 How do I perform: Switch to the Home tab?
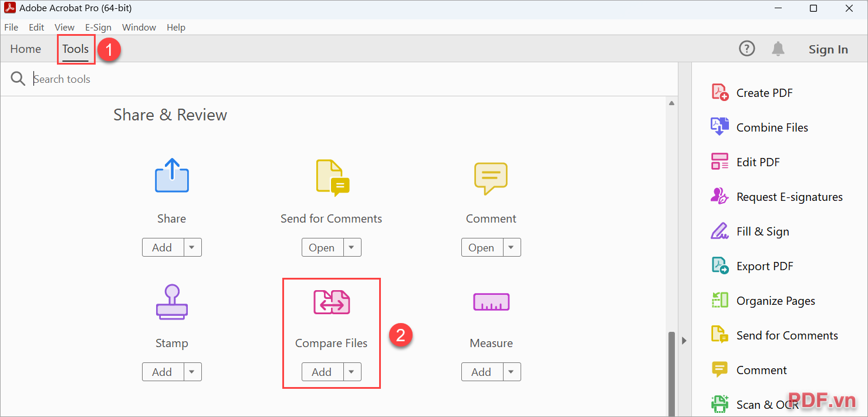[26, 49]
